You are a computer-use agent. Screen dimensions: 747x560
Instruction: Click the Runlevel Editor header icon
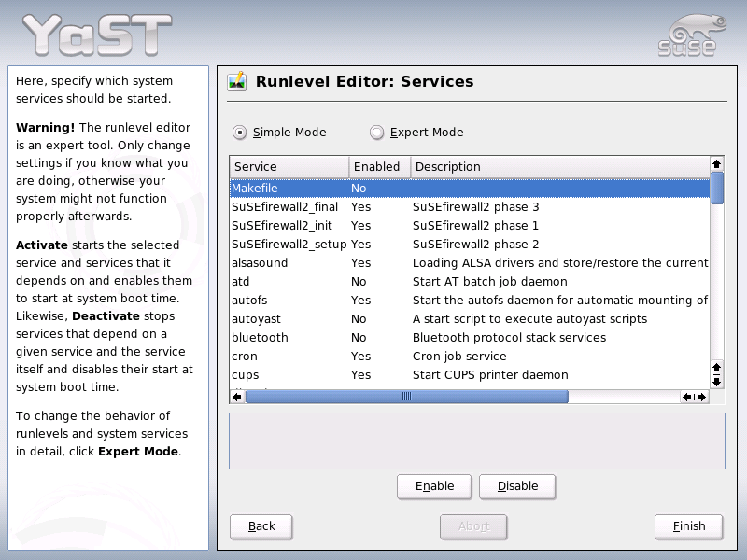[237, 81]
